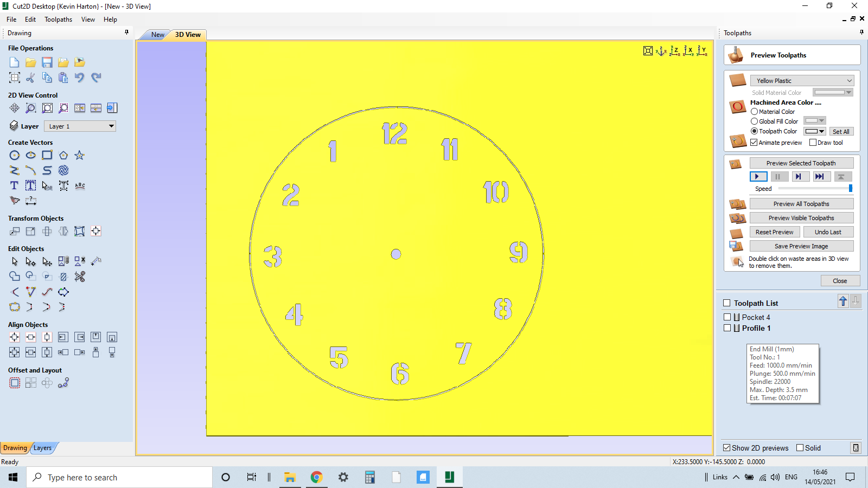Select the Material Color radio button
868x488 pixels.
[754, 111]
